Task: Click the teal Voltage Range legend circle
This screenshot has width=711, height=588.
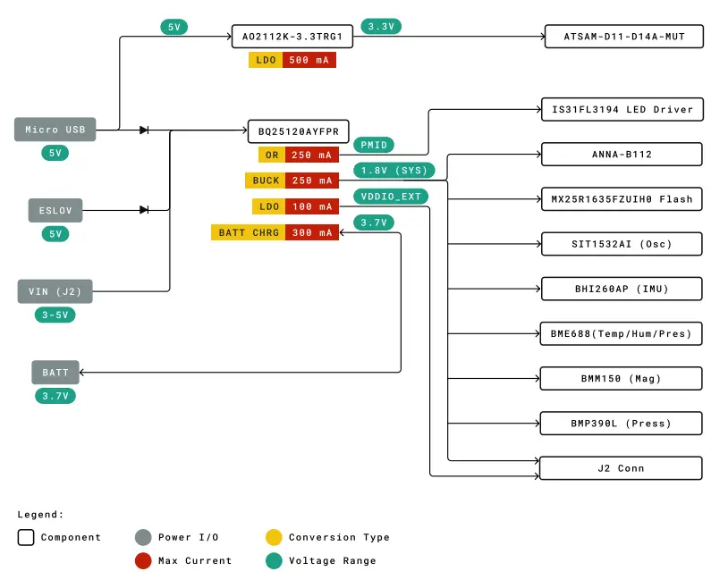Action: click(x=274, y=561)
